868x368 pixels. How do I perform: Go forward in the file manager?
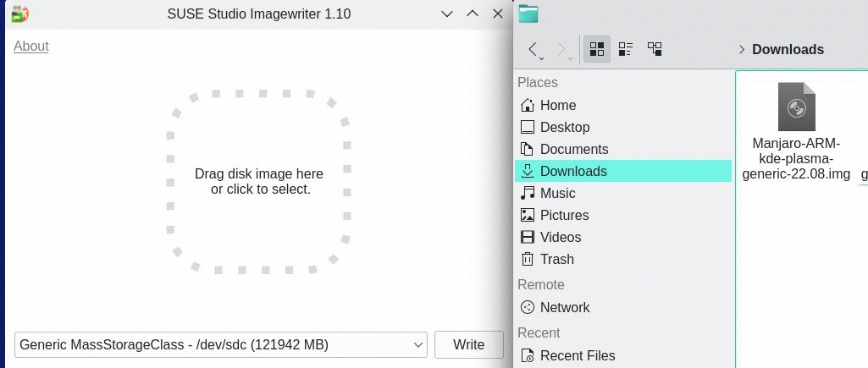pyautogui.click(x=563, y=49)
